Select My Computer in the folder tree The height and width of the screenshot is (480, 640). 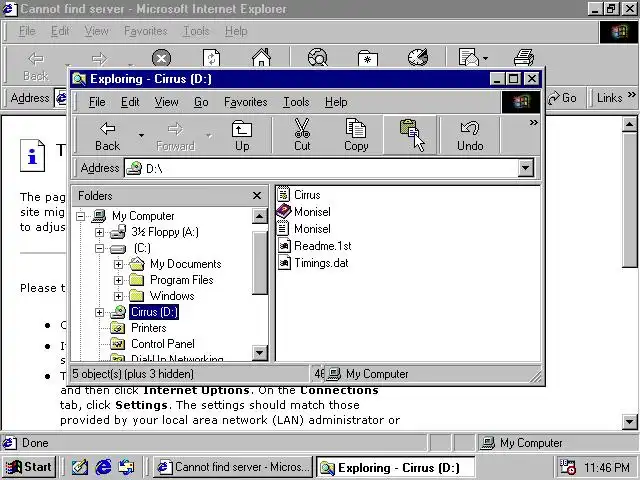[x=143, y=216]
